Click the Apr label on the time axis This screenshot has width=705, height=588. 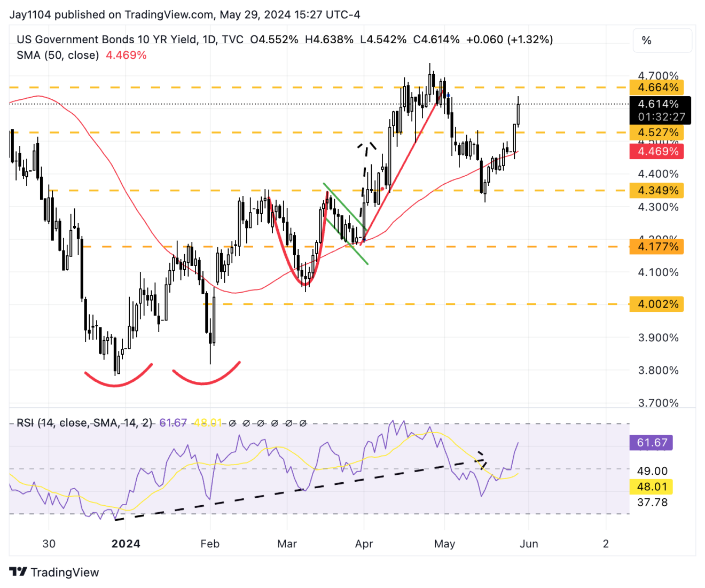(x=364, y=544)
